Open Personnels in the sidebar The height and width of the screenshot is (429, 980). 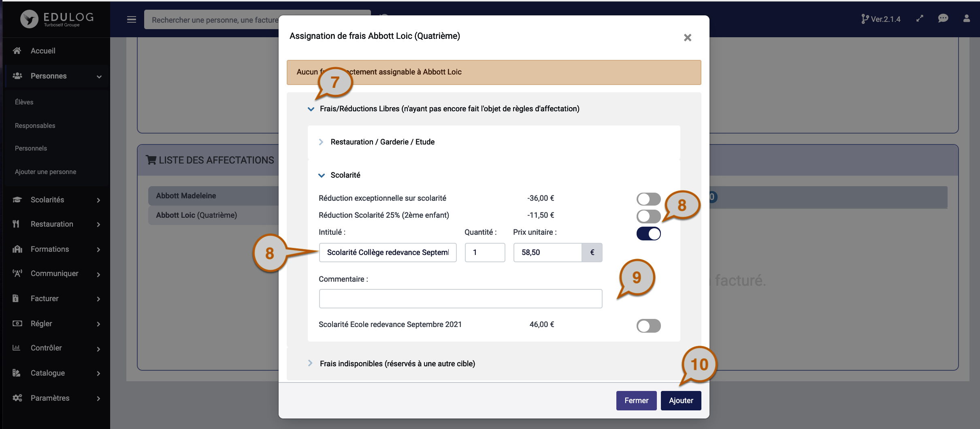(31, 148)
